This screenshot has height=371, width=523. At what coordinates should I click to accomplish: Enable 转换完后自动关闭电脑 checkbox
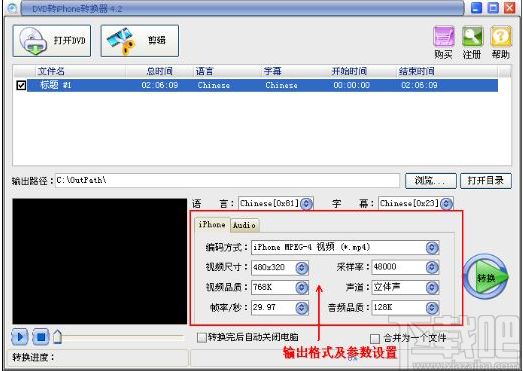[x=201, y=338]
